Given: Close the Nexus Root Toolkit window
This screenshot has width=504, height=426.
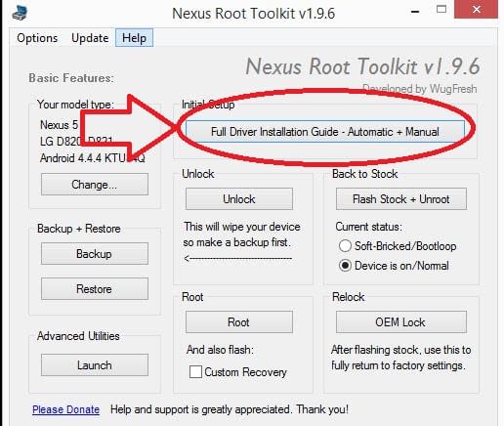Looking at the screenshot, I should 476,9.
